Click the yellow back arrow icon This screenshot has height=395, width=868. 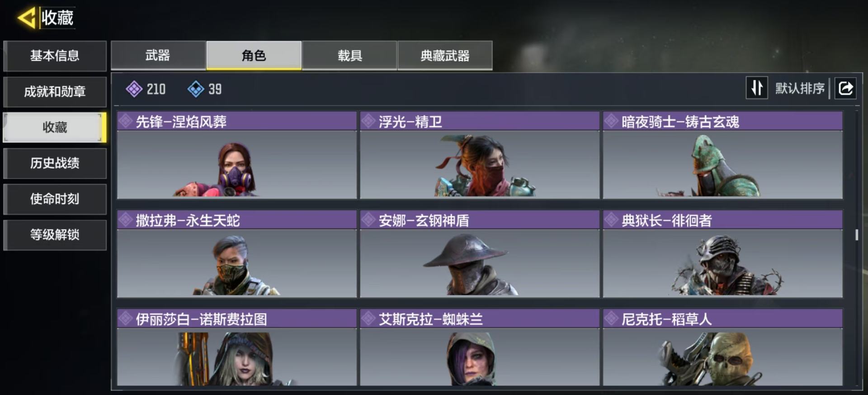click(x=26, y=18)
